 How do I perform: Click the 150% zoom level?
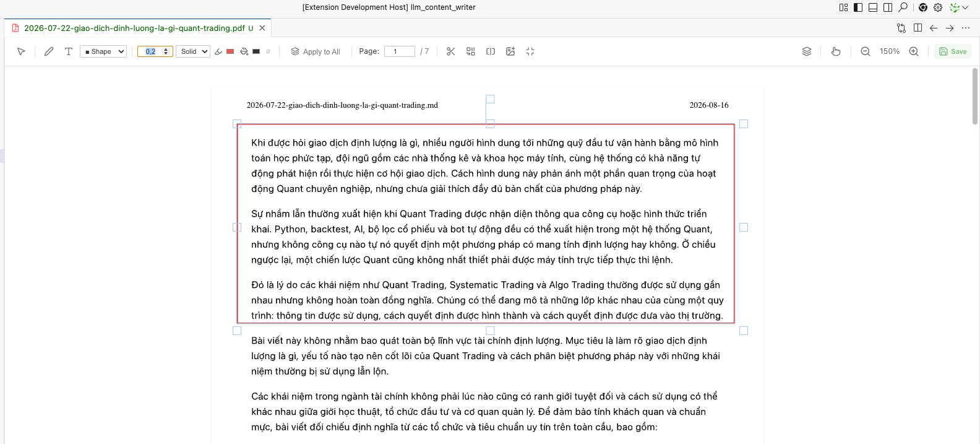coord(890,51)
